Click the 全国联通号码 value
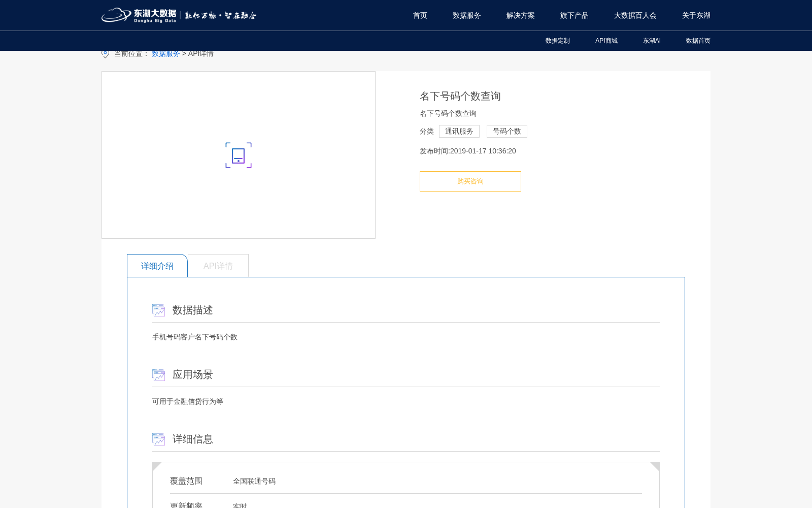812x508 pixels. click(x=254, y=481)
